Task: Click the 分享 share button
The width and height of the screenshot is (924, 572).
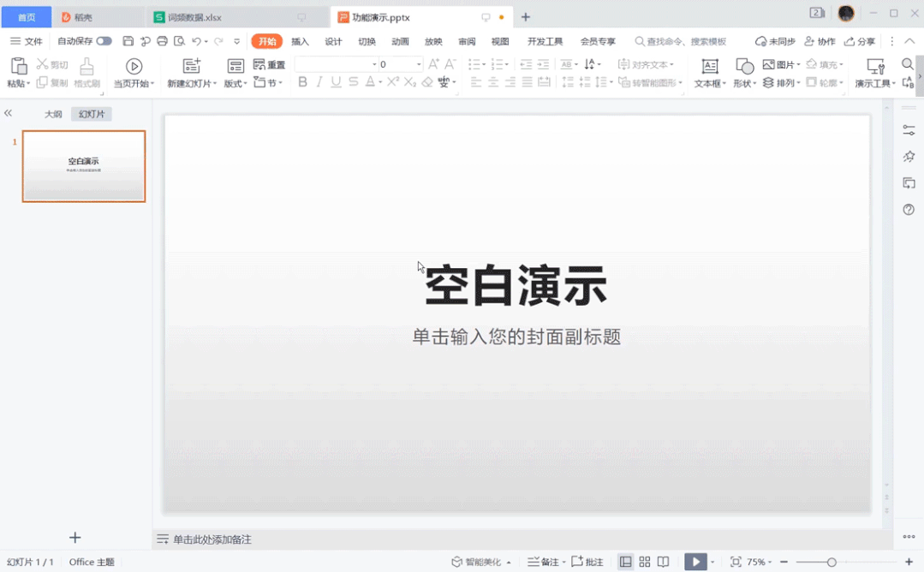Action: pyautogui.click(x=860, y=41)
